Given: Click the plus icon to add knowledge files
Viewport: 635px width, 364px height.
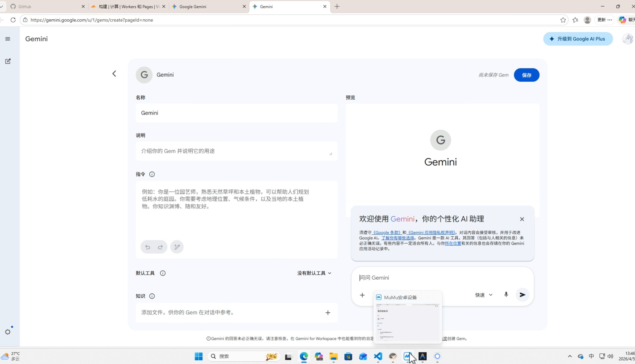Looking at the screenshot, I should click(328, 313).
